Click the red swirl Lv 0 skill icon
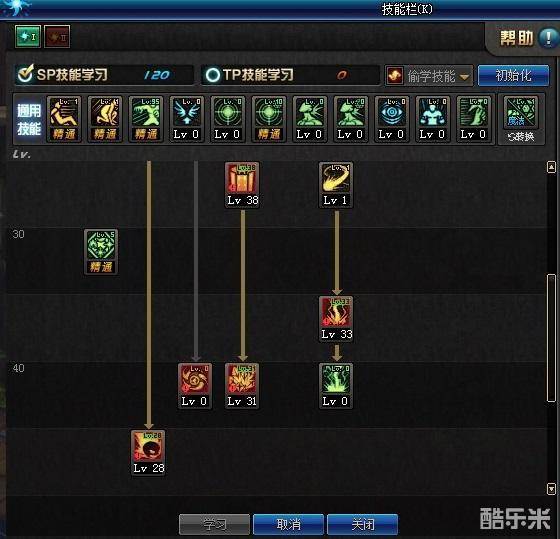This screenshot has height=539, width=560. pyautogui.click(x=195, y=379)
